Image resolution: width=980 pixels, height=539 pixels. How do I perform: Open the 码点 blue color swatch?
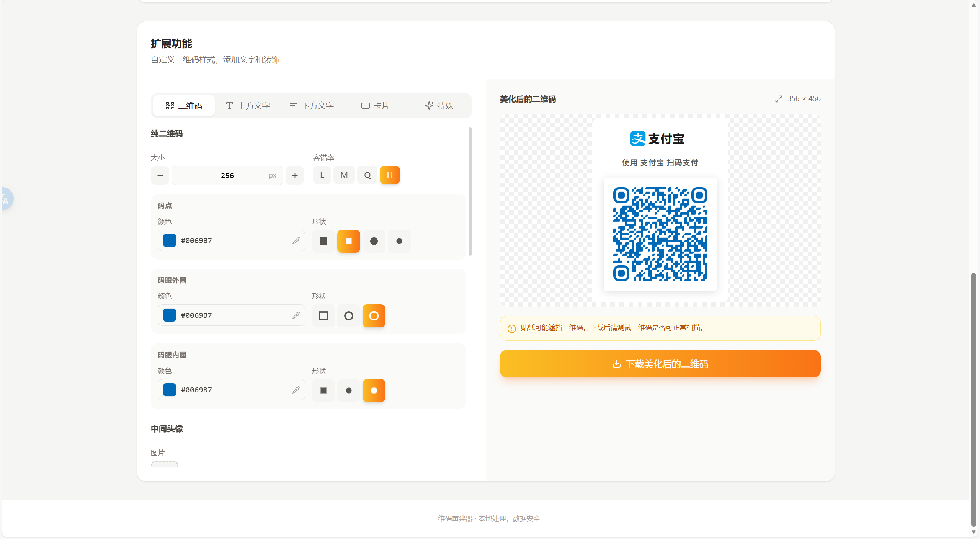(x=170, y=240)
